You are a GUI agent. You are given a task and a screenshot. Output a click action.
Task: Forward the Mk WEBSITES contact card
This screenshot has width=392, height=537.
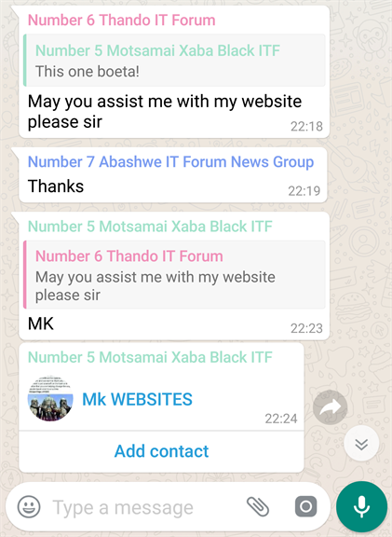click(x=331, y=407)
